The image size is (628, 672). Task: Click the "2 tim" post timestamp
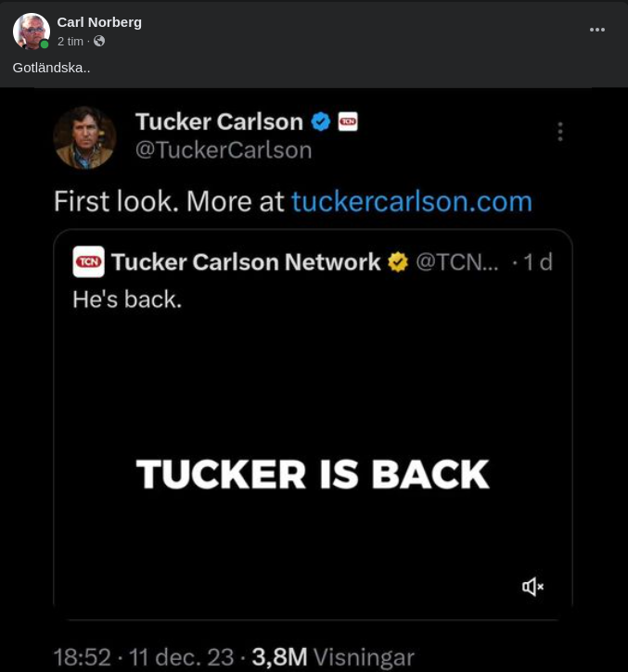(70, 42)
